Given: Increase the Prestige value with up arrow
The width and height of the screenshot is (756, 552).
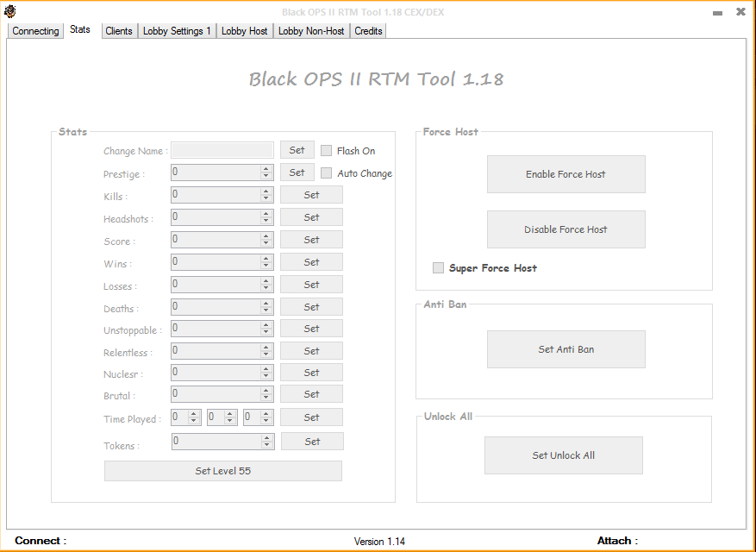Looking at the screenshot, I should pos(266,169).
